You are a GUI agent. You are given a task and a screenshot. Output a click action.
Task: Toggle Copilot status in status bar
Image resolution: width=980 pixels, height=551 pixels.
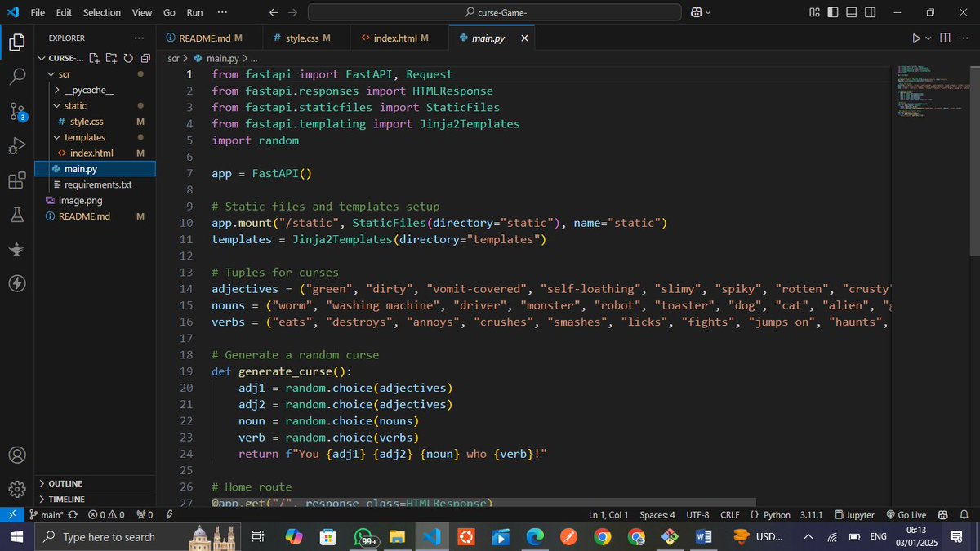coord(943,515)
